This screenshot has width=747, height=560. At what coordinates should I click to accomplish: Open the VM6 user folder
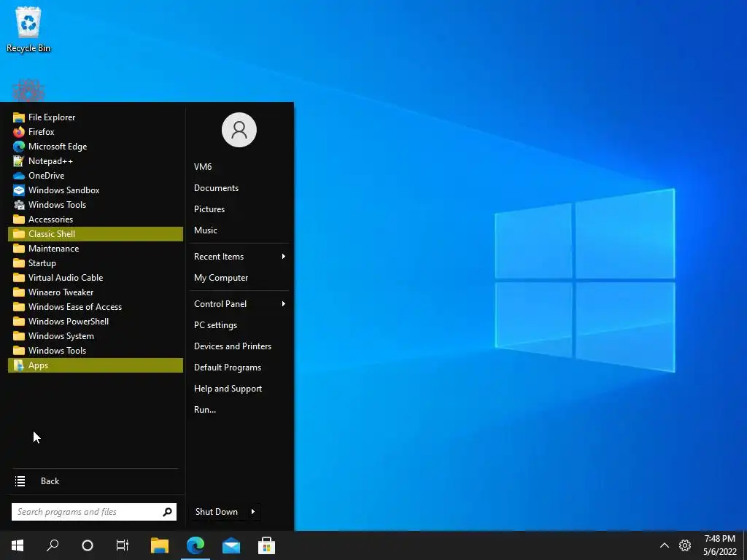tap(239, 167)
